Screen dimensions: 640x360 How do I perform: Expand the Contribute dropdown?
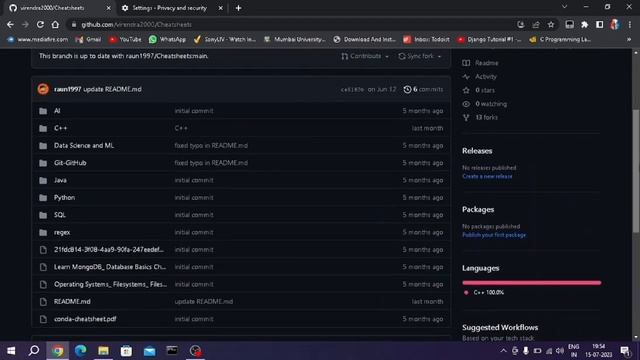365,56
